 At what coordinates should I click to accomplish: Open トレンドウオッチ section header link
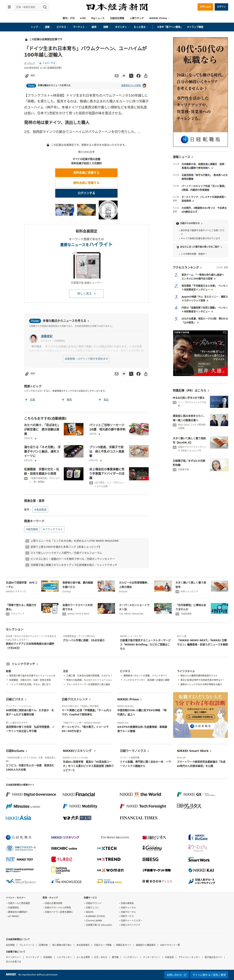point(25,664)
